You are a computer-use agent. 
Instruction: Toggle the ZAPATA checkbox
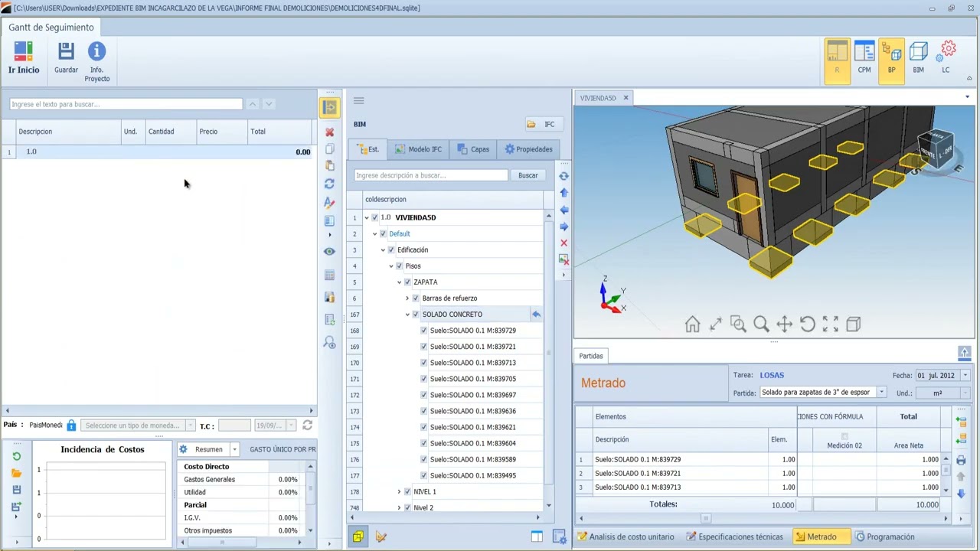407,282
